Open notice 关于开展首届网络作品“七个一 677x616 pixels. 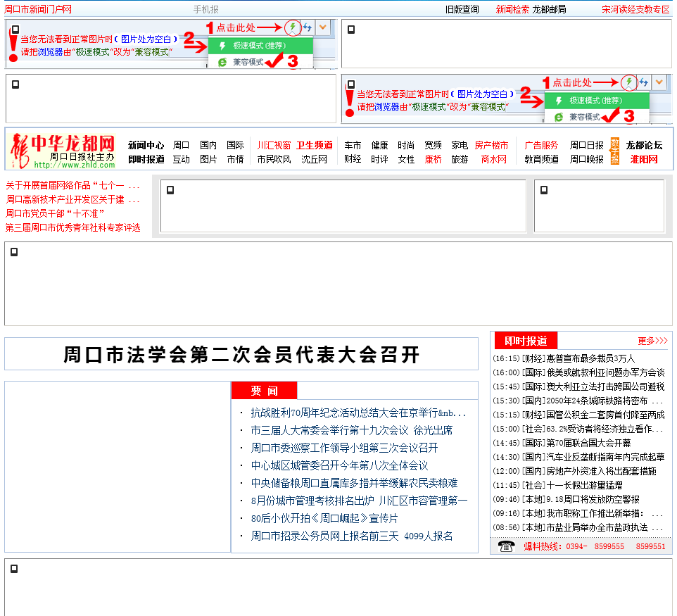(72, 185)
